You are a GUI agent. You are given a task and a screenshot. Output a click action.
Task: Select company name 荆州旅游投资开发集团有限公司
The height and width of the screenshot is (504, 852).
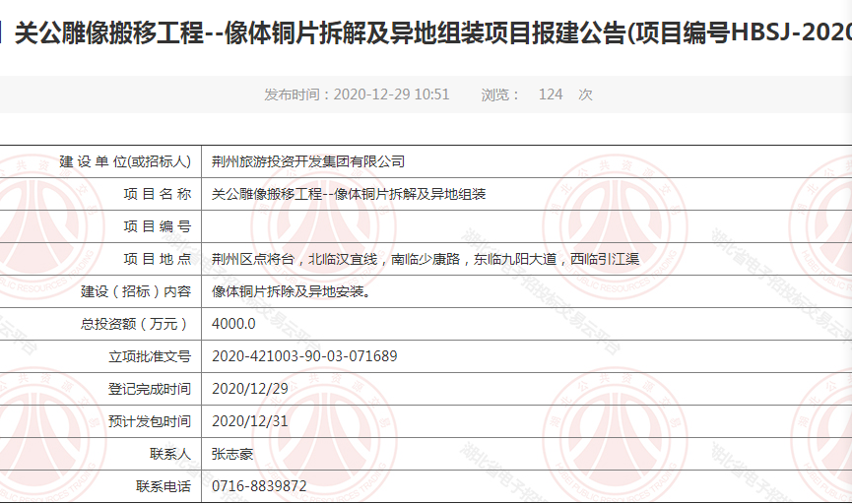click(x=308, y=161)
